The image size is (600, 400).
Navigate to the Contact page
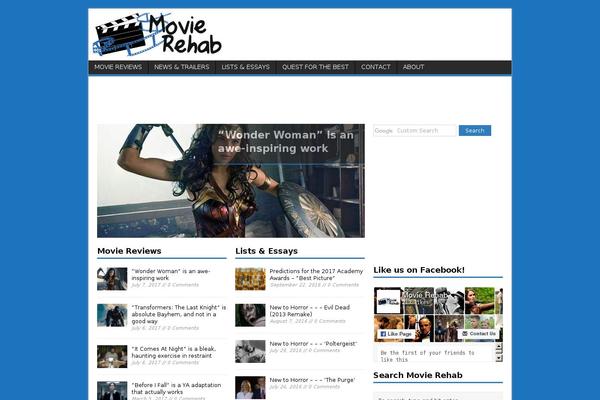376,67
